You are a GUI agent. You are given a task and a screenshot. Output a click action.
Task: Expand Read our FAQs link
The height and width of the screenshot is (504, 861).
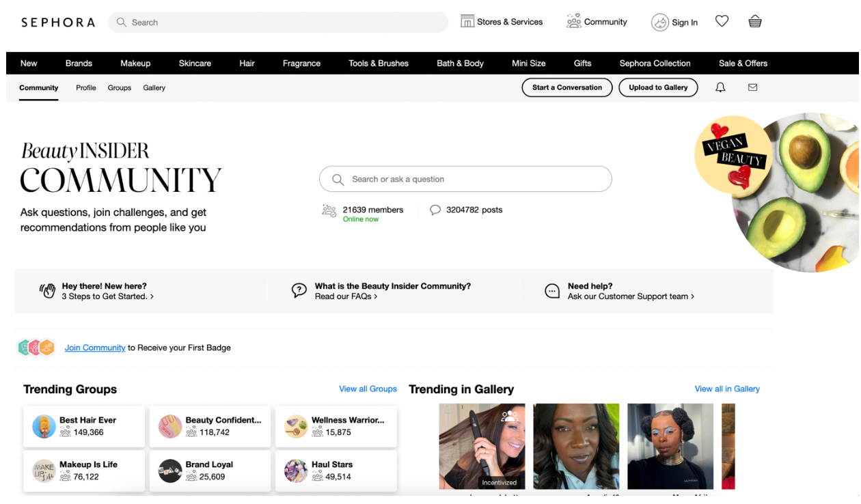click(x=346, y=297)
